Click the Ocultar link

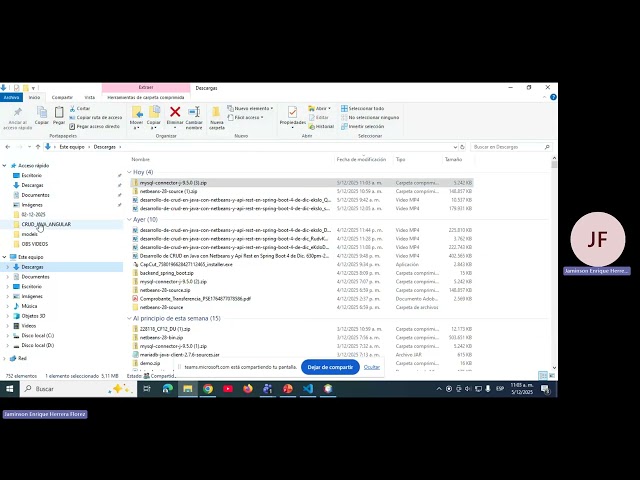371,367
